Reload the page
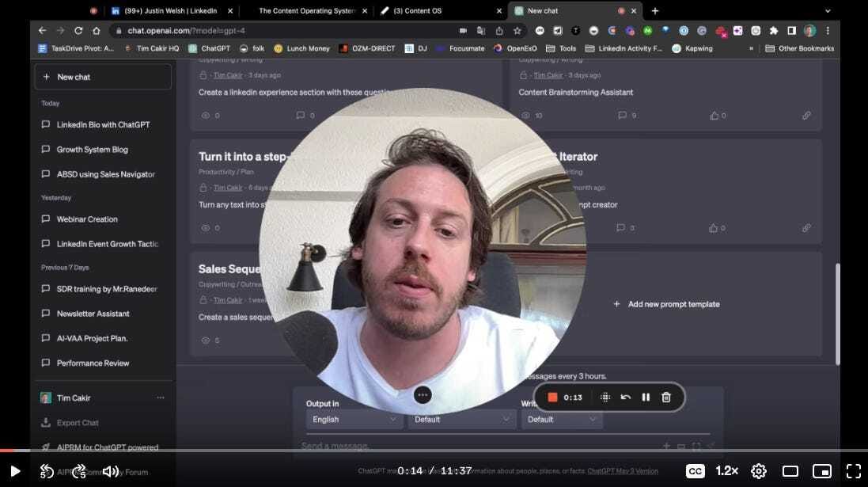Image resolution: width=868 pixels, height=487 pixels. [x=78, y=30]
